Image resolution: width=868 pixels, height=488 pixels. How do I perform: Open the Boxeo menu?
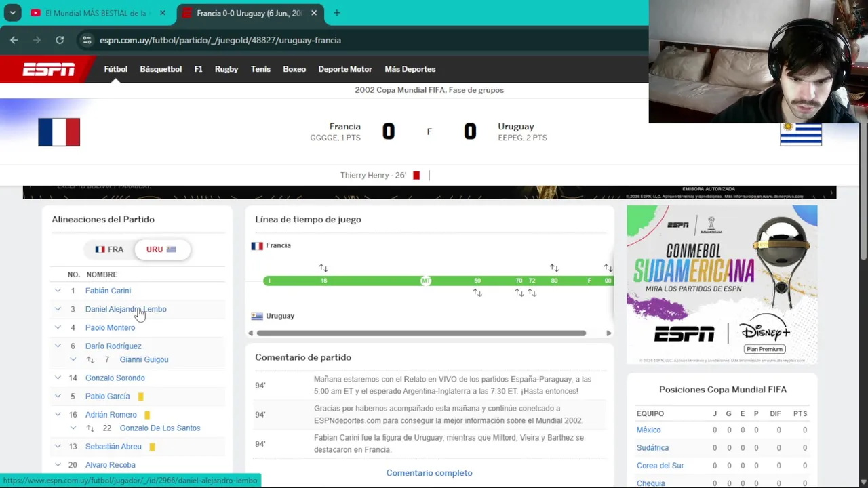[294, 69]
